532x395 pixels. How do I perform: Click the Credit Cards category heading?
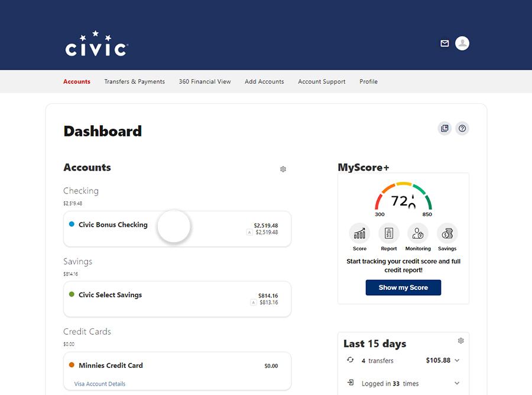[87, 332]
